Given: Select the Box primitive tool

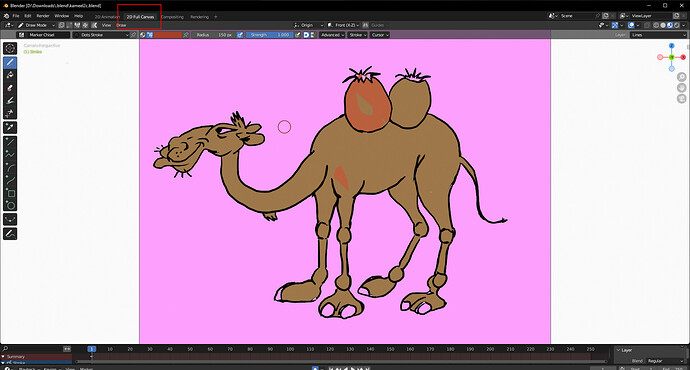Looking at the screenshot, I should click(x=10, y=193).
